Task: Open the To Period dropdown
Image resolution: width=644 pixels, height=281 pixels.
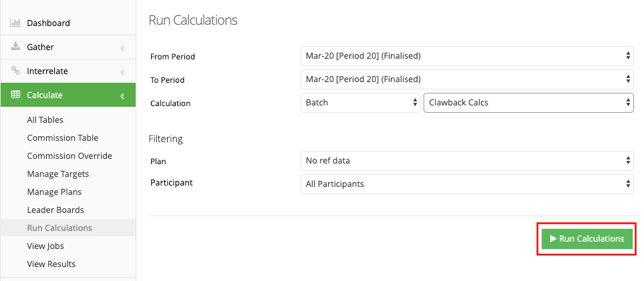Action: 467,79
